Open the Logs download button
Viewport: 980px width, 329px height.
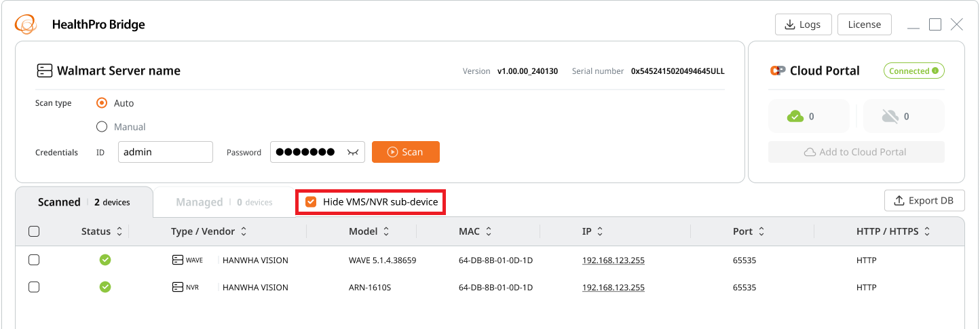click(x=803, y=24)
